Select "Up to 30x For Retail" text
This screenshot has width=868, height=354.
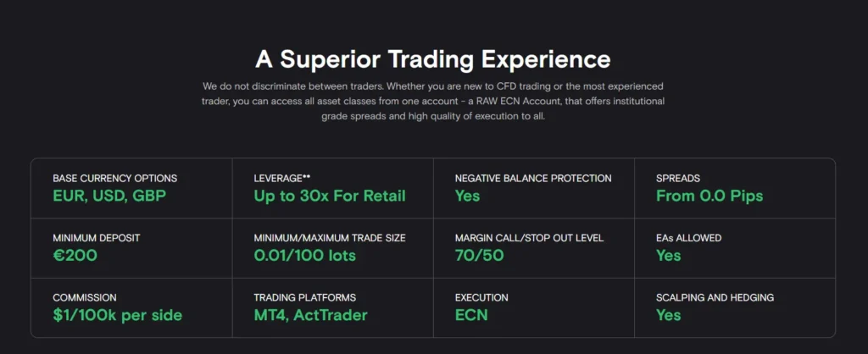pyautogui.click(x=330, y=196)
